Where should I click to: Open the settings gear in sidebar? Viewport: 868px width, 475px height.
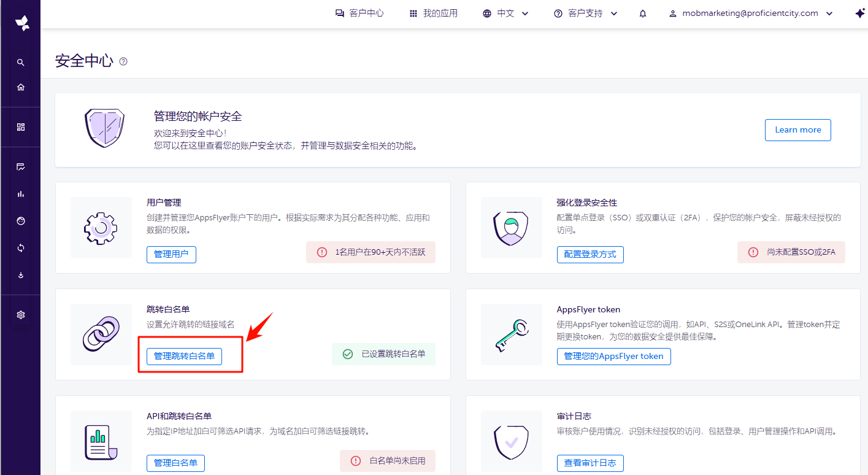[x=20, y=315]
